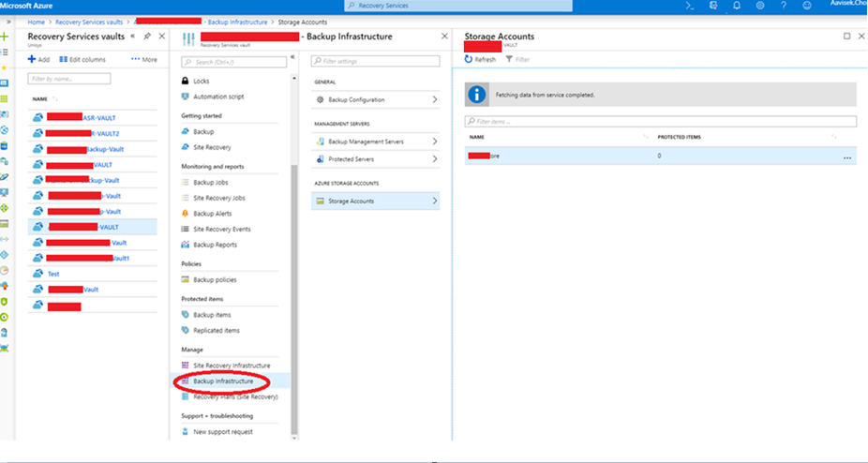The width and height of the screenshot is (868, 463).
Task: Click the Filter items field
Action: pos(661,121)
